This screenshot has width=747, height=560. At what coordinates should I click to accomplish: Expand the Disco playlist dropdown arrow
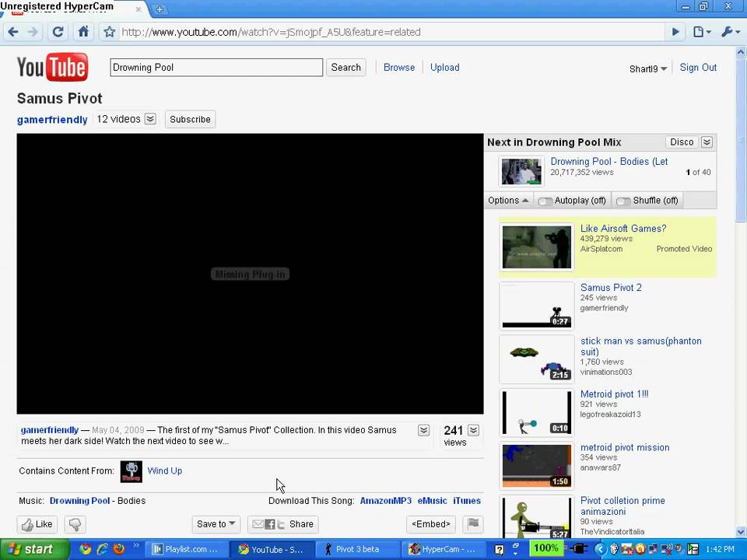point(707,142)
